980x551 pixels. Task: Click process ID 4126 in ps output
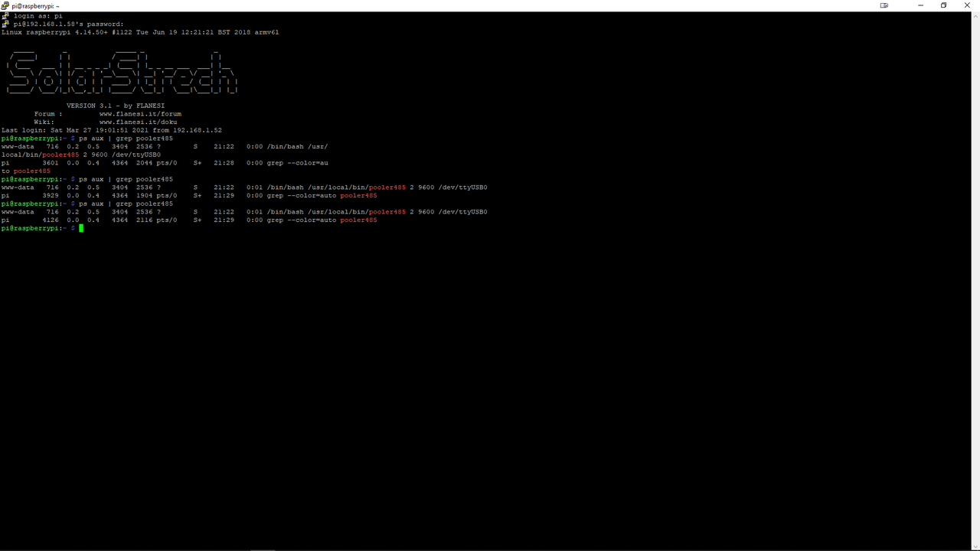tap(51, 220)
